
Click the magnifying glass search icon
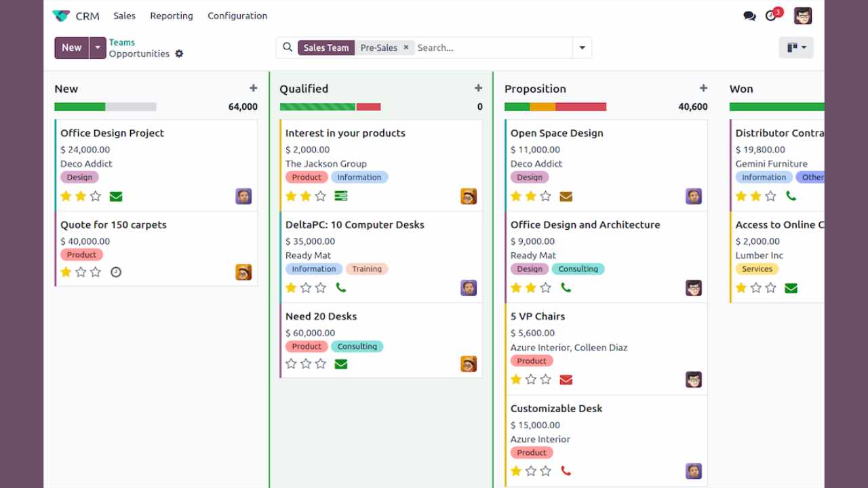288,47
